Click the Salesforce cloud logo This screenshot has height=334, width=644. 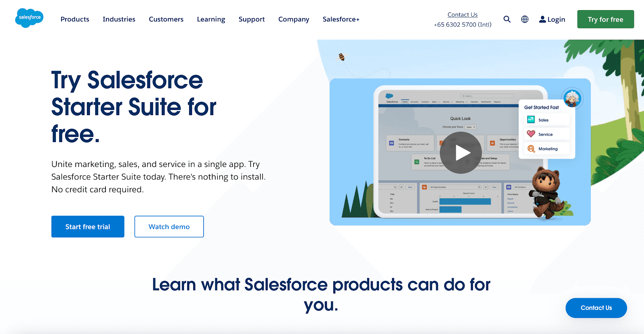click(29, 18)
